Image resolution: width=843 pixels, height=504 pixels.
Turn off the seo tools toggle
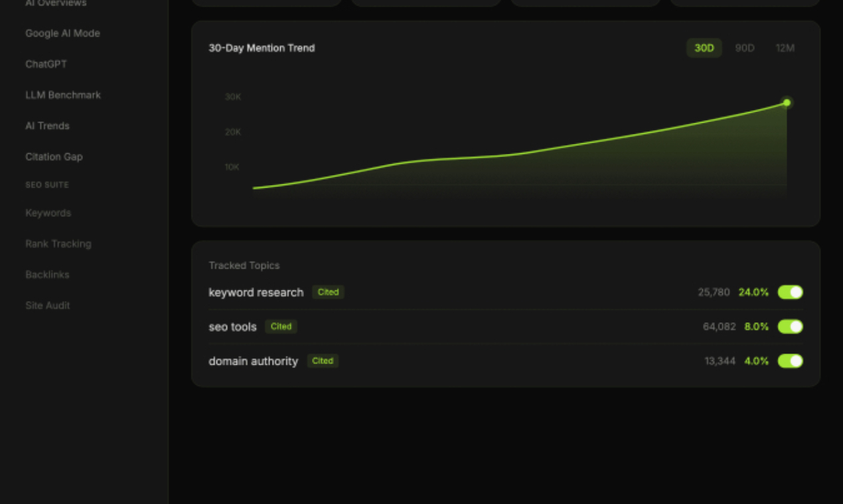790,327
